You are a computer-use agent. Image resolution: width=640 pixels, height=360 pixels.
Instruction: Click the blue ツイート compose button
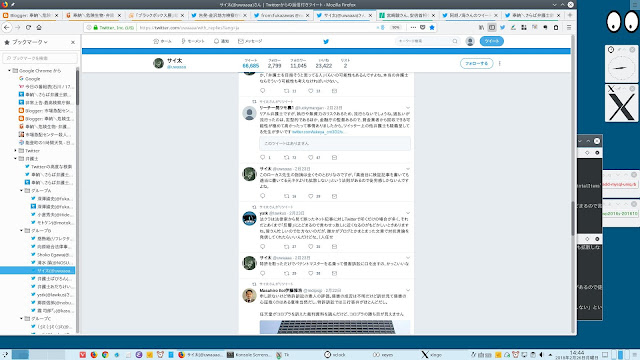491,41
